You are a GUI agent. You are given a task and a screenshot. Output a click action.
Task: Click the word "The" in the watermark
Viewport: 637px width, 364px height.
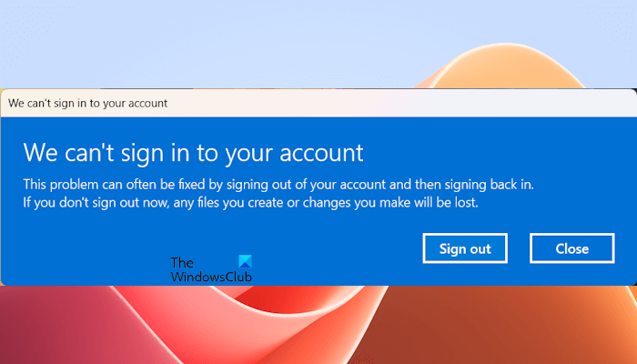tap(182, 263)
